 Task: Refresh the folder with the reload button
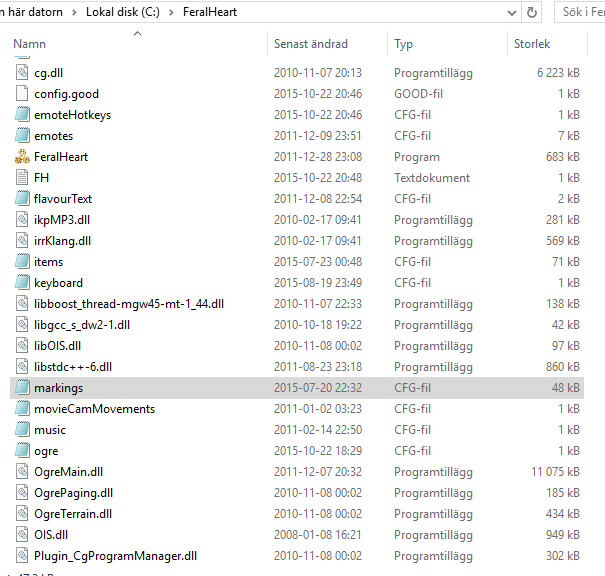(532, 12)
